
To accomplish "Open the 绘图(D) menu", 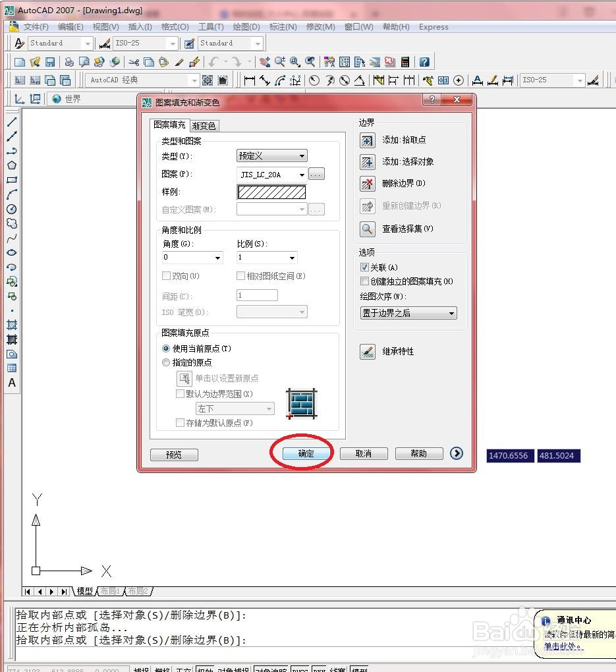I will (x=246, y=27).
